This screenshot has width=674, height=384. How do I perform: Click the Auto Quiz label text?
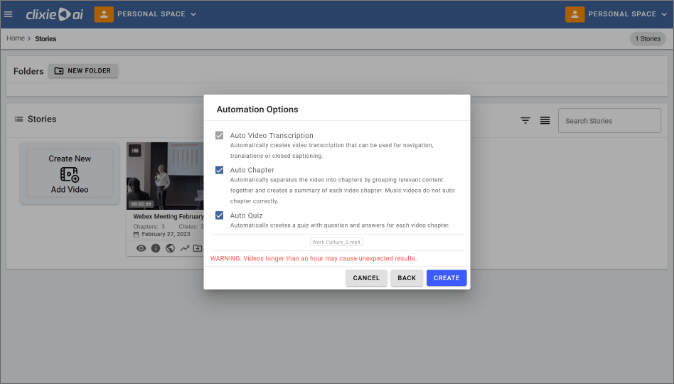pos(246,215)
